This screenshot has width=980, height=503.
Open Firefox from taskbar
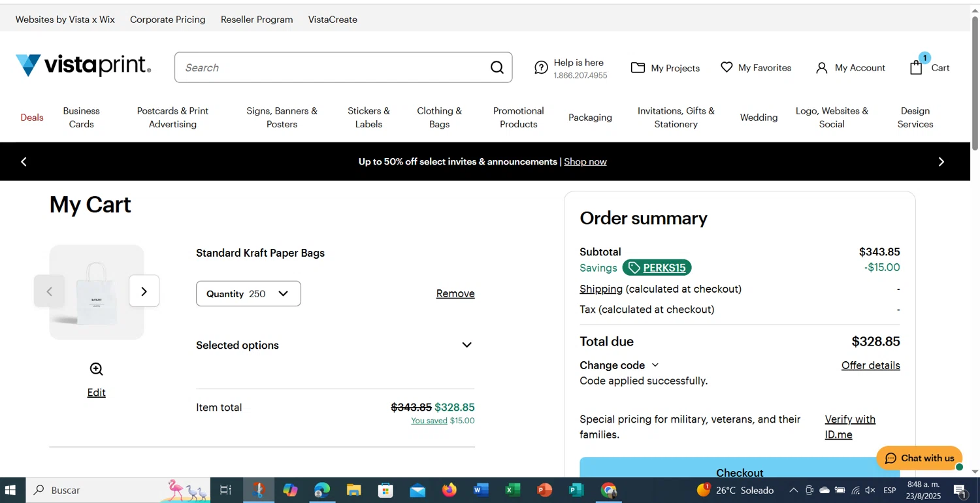tap(449, 490)
